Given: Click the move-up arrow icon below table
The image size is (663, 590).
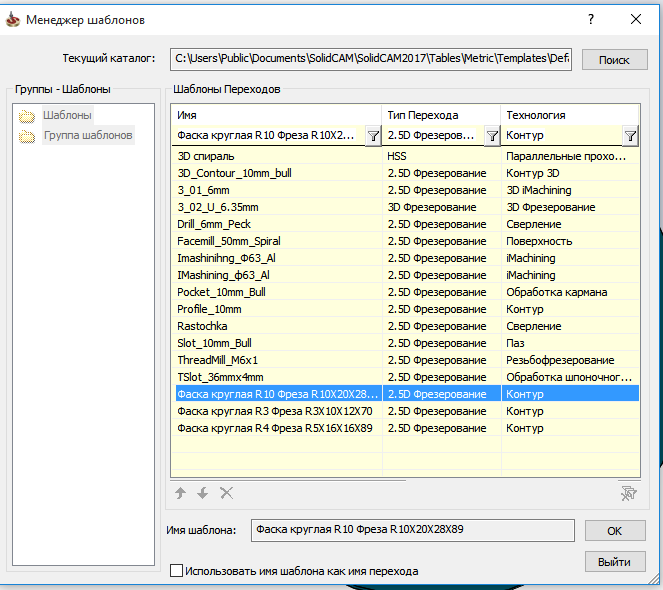Looking at the screenshot, I should (181, 493).
